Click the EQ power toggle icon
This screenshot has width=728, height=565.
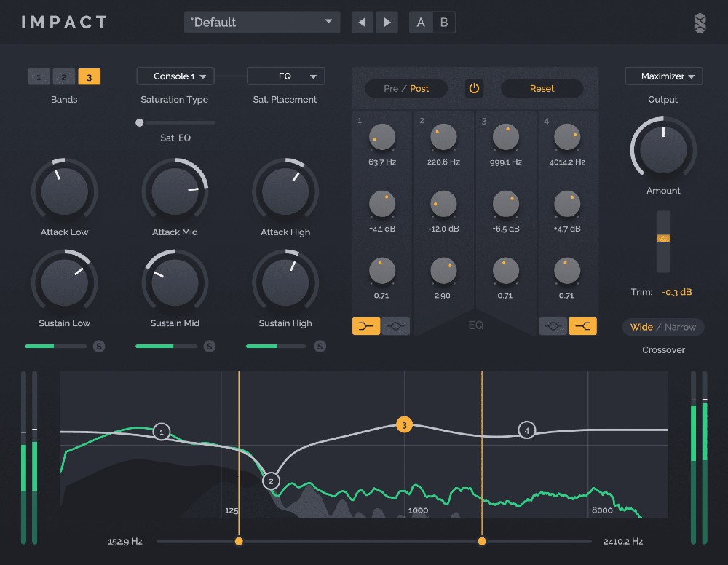(474, 89)
